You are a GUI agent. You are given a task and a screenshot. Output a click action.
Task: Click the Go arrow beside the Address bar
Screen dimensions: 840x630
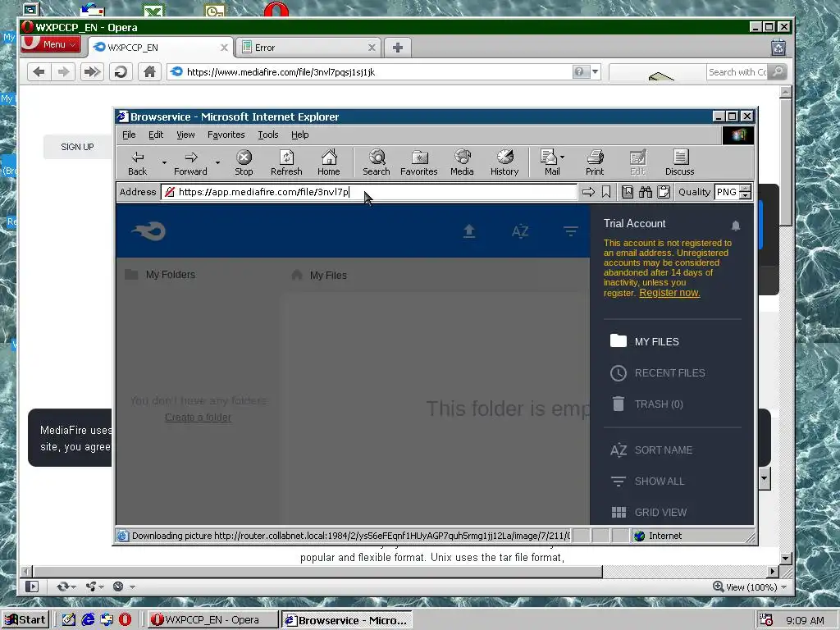(588, 192)
